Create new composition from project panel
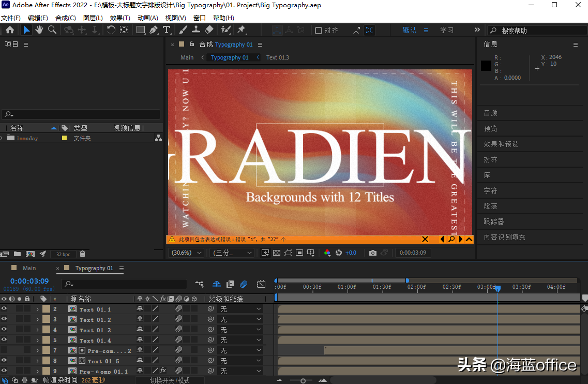This screenshot has height=384, width=588. (30, 254)
